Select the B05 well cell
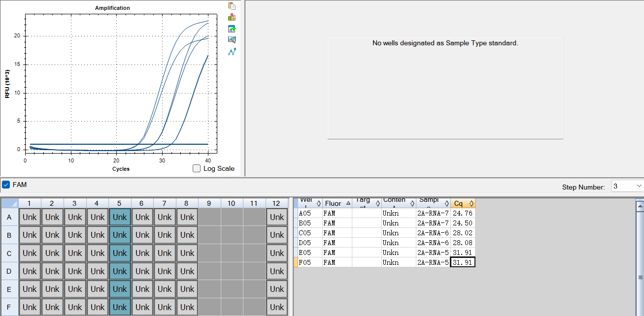 310,223
